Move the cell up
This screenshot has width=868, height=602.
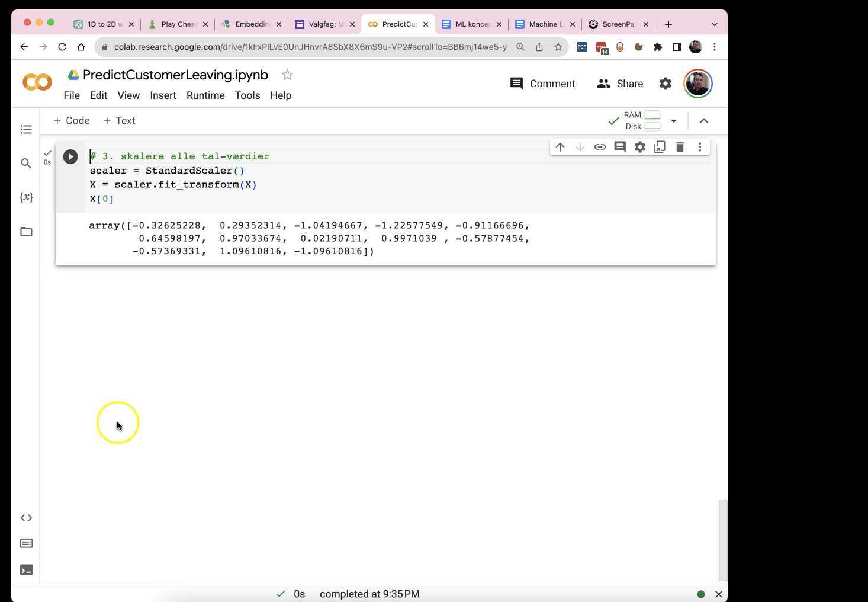click(560, 147)
